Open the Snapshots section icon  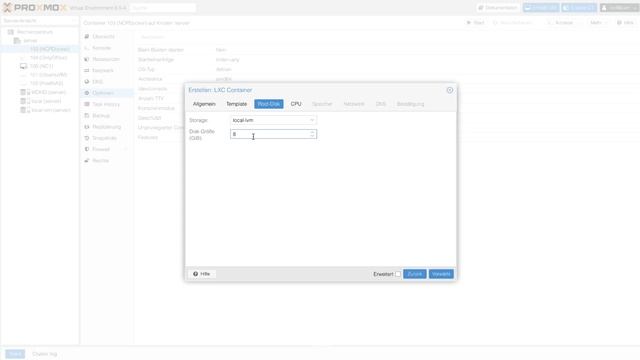point(87,138)
